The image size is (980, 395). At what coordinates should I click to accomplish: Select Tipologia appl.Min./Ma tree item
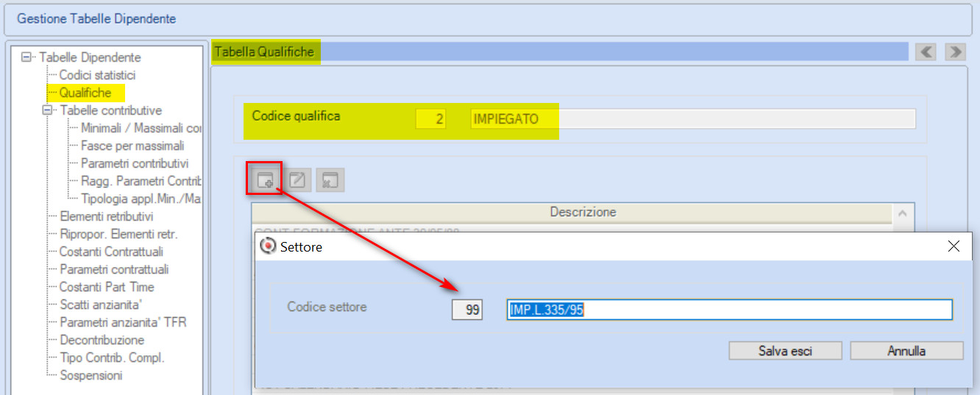pos(141,199)
